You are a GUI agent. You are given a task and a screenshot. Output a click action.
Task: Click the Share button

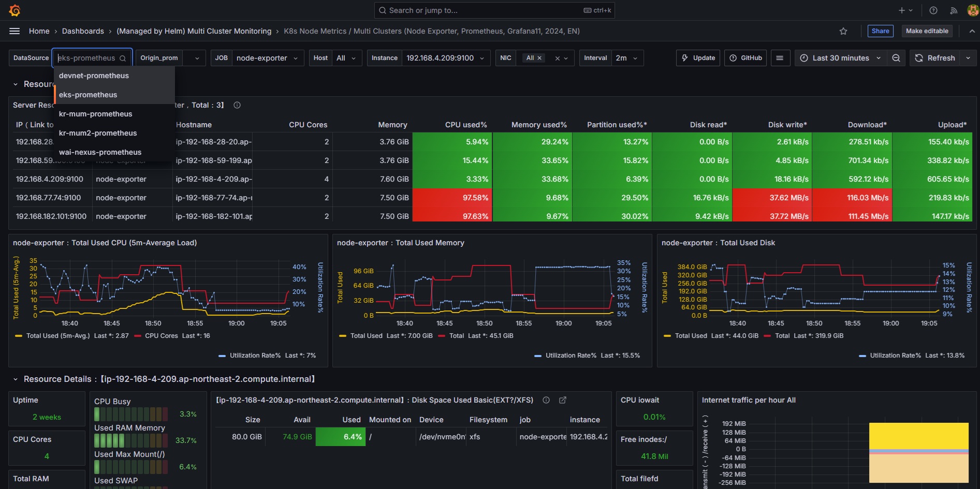tap(881, 31)
